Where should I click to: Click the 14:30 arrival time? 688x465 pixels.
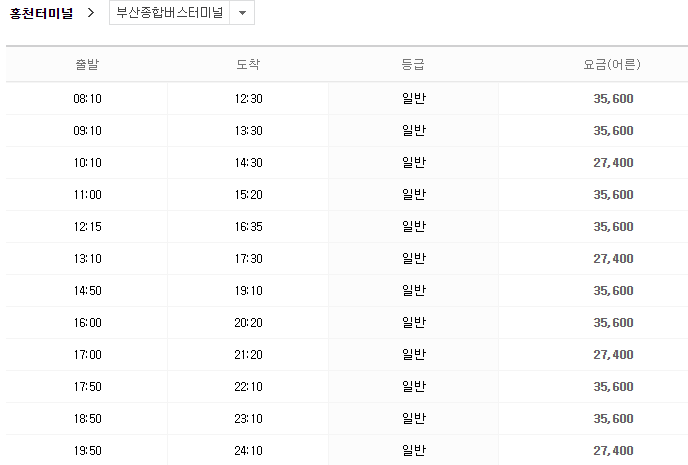click(x=249, y=163)
